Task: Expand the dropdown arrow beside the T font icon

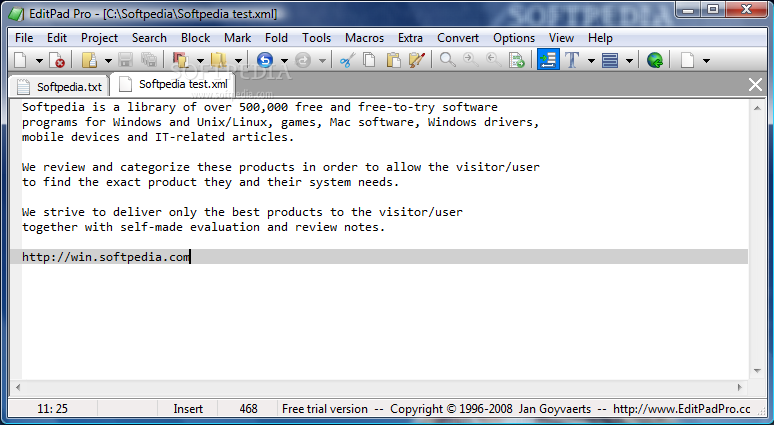Action: coord(591,61)
